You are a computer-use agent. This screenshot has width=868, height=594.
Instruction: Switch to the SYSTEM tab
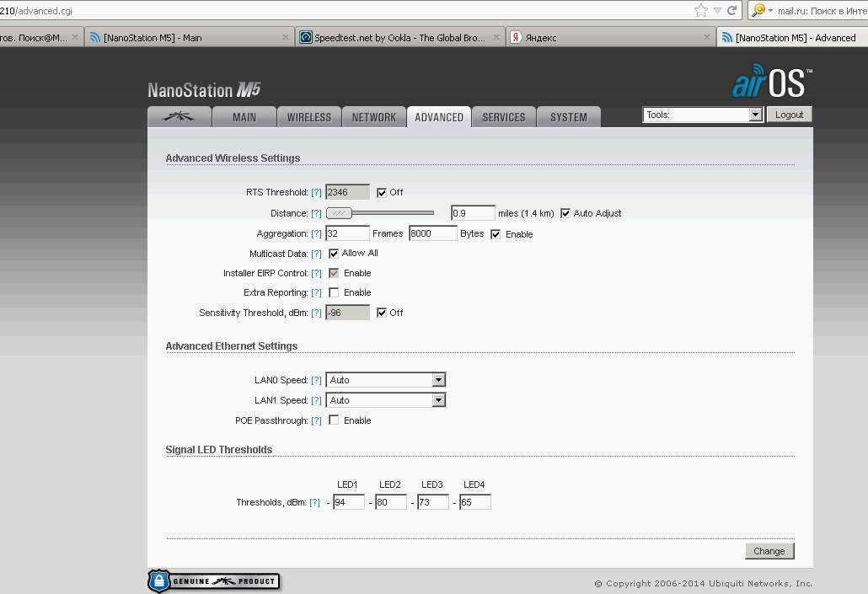tap(569, 117)
